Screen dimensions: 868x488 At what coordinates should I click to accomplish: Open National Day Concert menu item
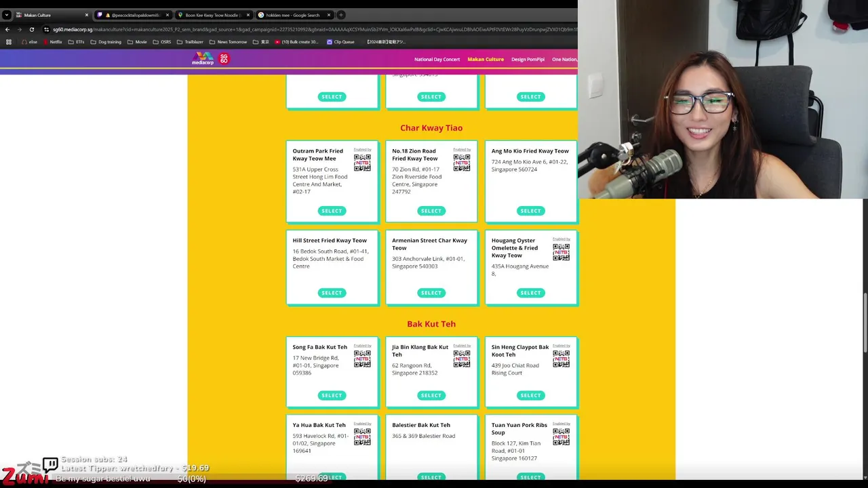(x=437, y=59)
